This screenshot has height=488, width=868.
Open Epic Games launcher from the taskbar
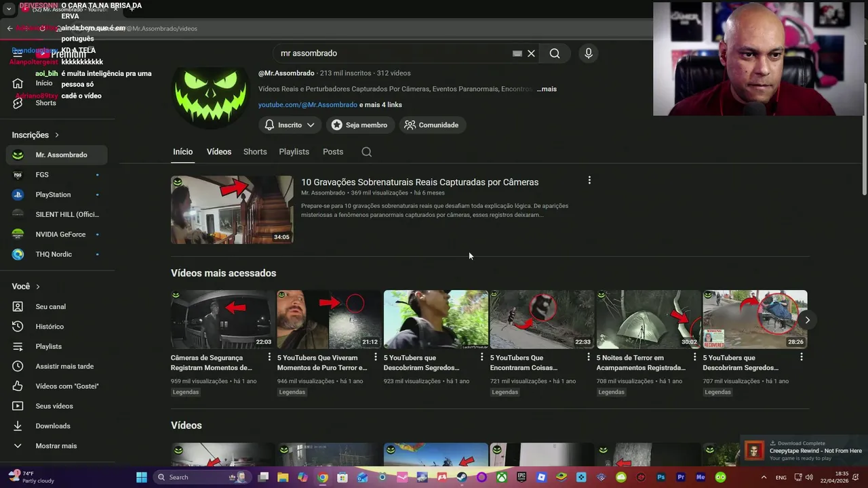(521, 477)
